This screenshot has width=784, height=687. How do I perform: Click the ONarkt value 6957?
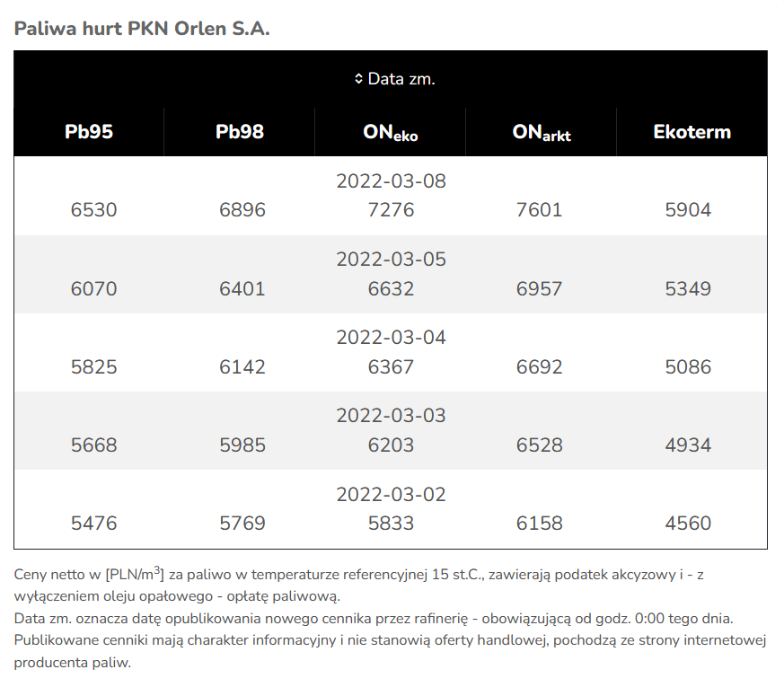coord(539,289)
